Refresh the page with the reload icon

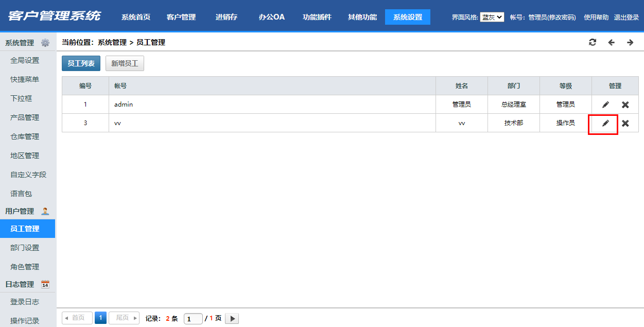593,42
